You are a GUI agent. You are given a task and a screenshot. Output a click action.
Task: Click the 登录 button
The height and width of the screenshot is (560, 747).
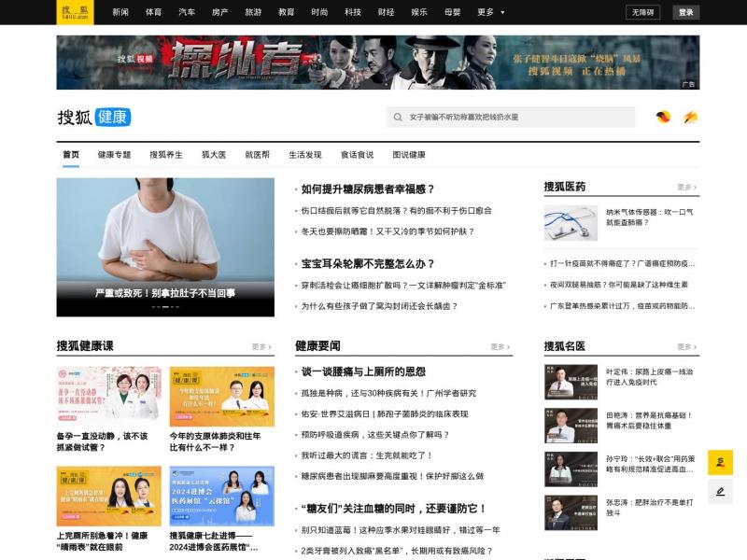(x=686, y=12)
